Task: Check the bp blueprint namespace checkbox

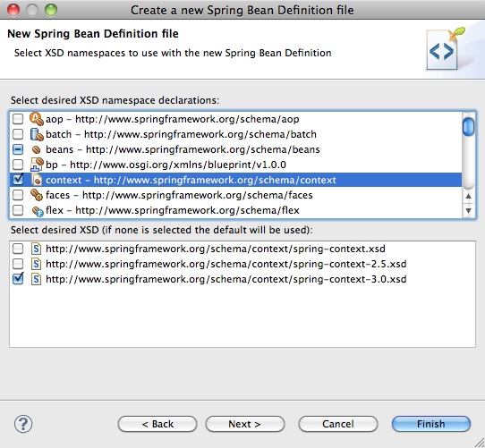Action: coord(18,165)
